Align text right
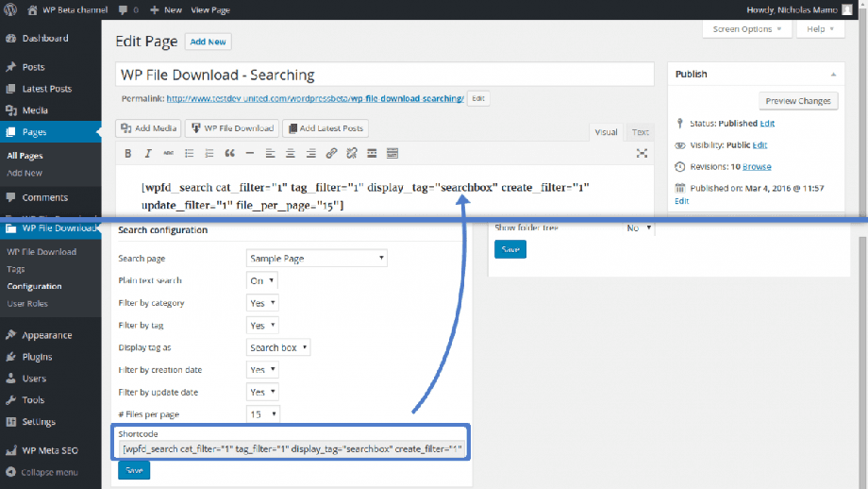 pyautogui.click(x=311, y=153)
